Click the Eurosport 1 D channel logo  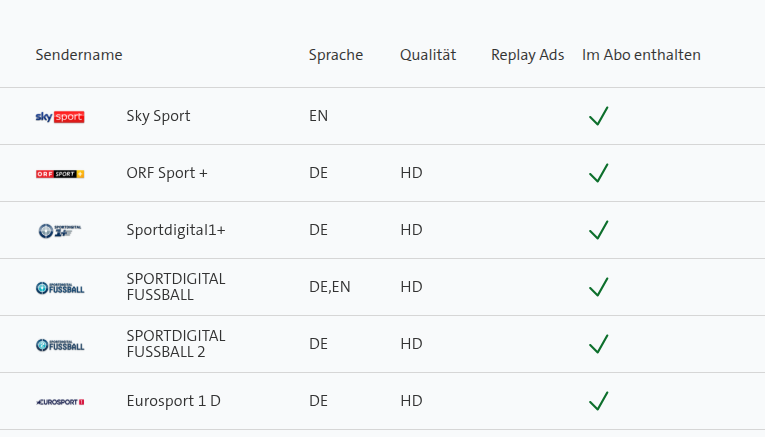[60, 402]
